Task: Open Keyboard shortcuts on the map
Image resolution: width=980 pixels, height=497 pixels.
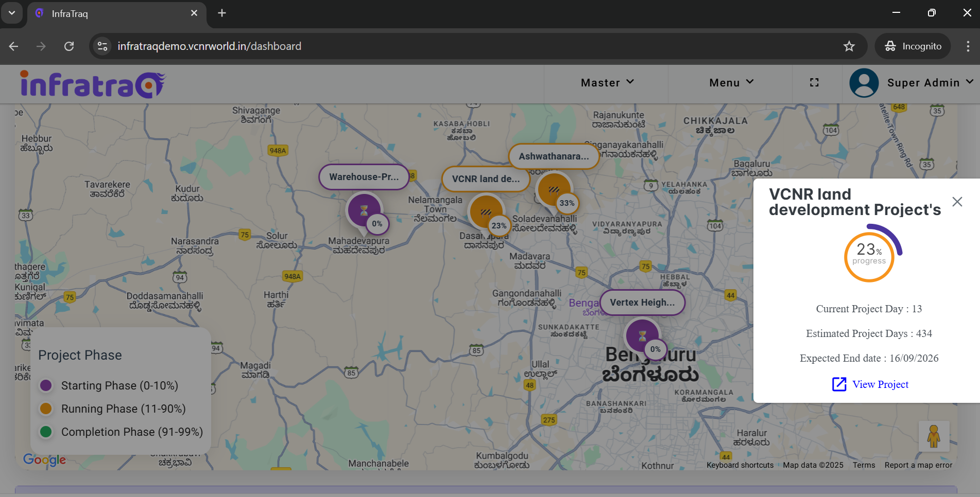Action: click(740, 465)
